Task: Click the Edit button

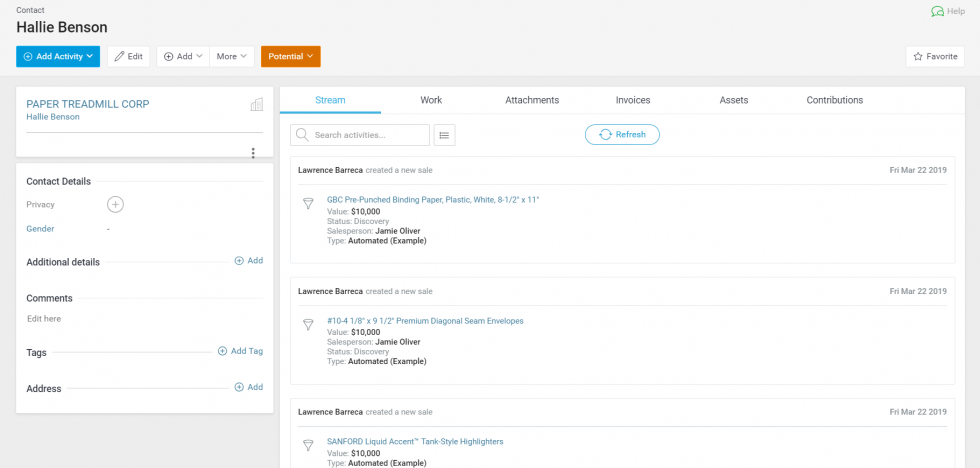Action: tap(128, 57)
